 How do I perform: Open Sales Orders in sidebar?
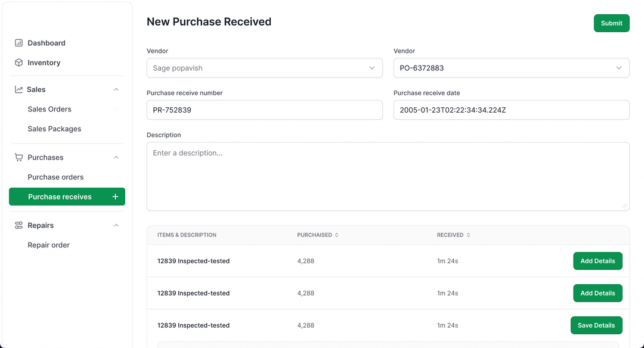[49, 109]
